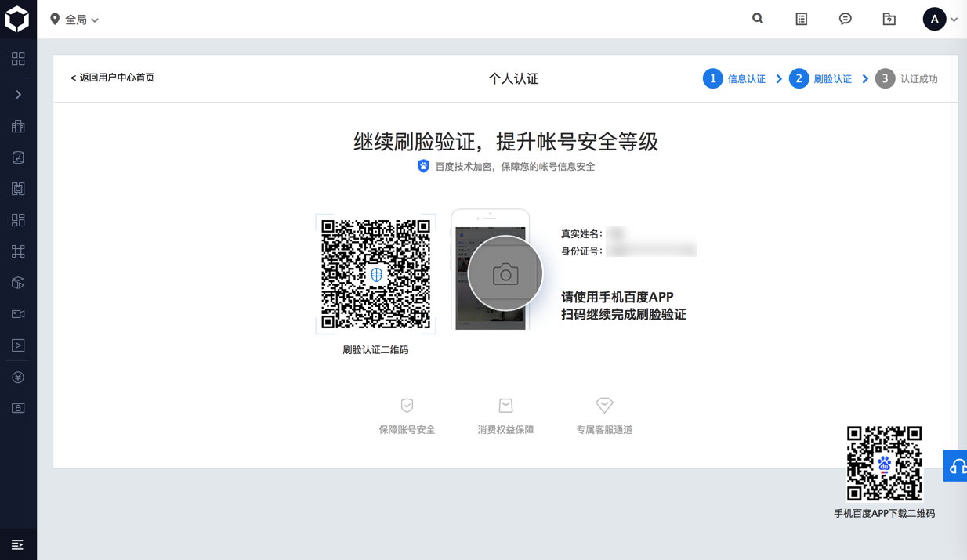
Task: Click the 真实姓名 label
Action: pos(581,233)
